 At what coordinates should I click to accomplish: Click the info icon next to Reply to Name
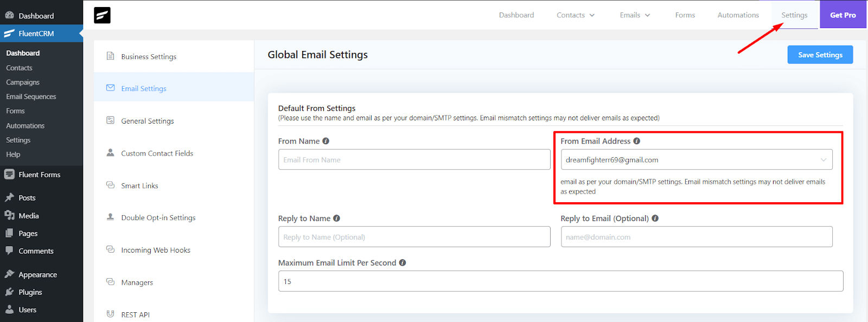point(336,218)
